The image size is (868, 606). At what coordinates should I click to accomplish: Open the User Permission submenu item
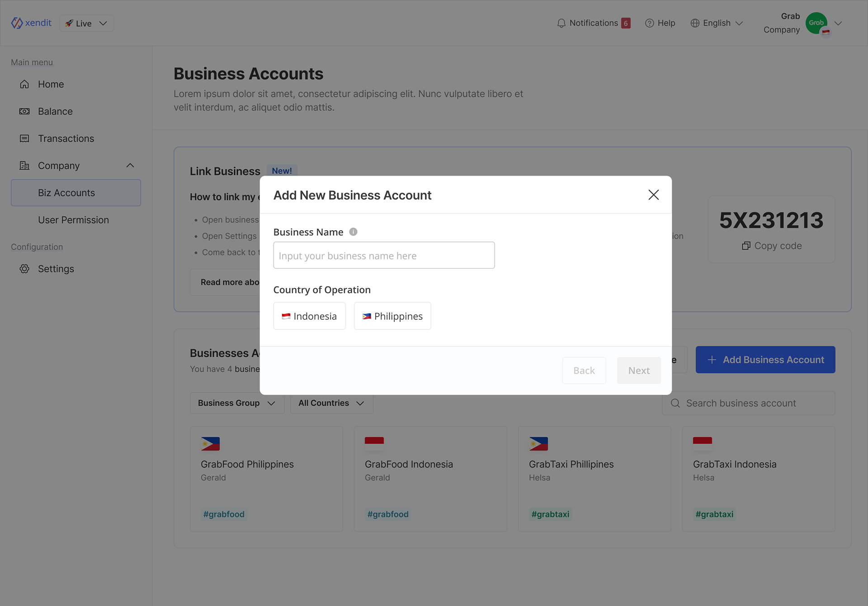coord(73,220)
